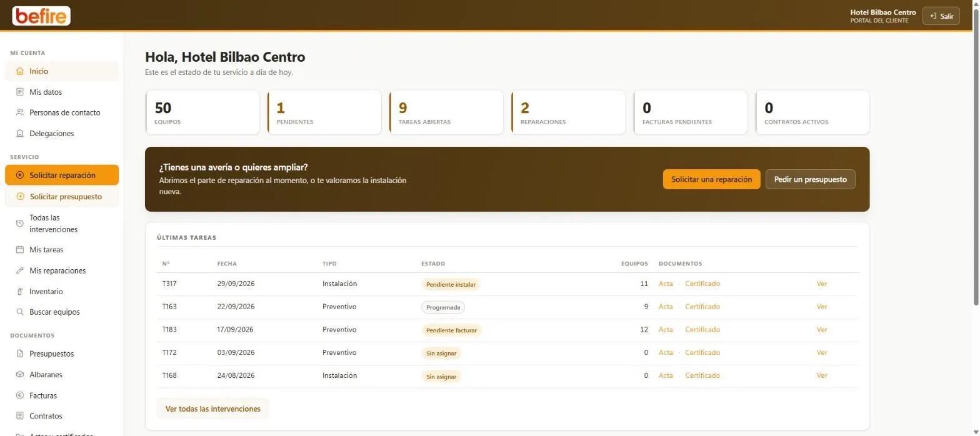The width and height of the screenshot is (980, 436).
Task: Open Inventario from the sidebar
Action: 62,292
